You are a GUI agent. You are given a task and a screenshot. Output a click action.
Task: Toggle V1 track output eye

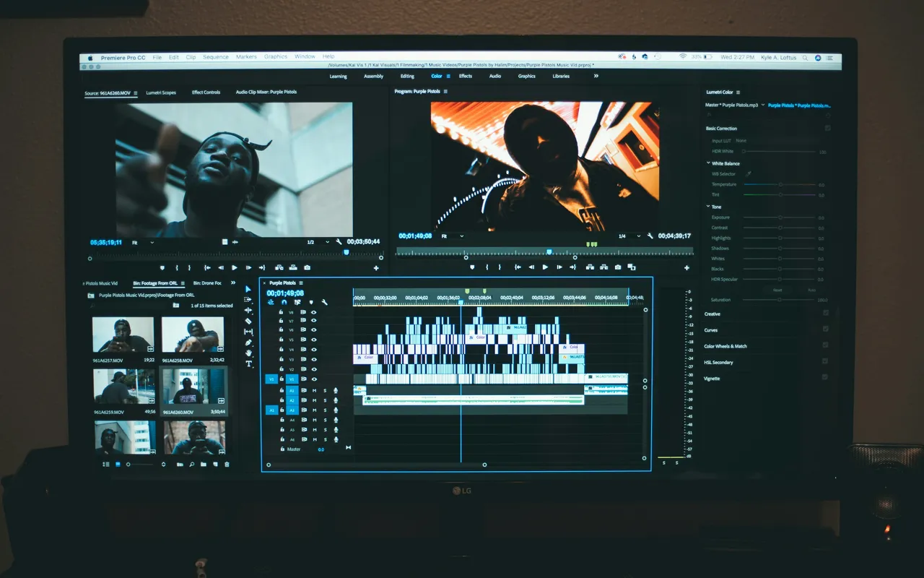pos(313,379)
